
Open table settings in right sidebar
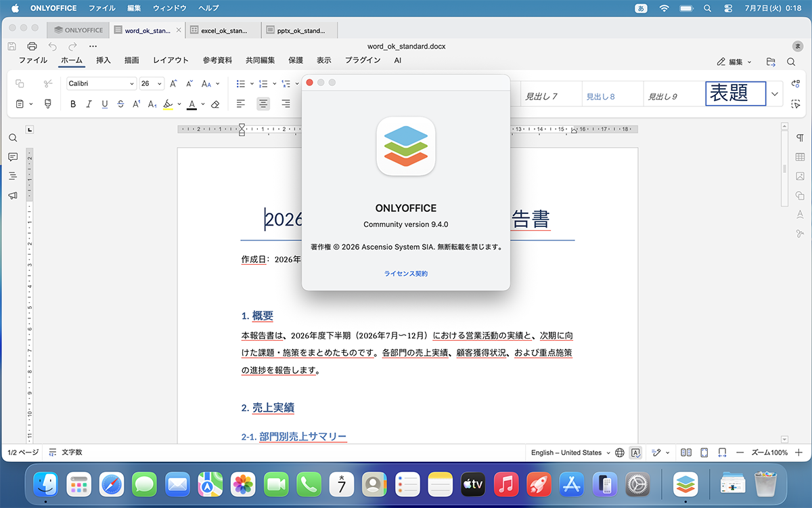pyautogui.click(x=800, y=157)
